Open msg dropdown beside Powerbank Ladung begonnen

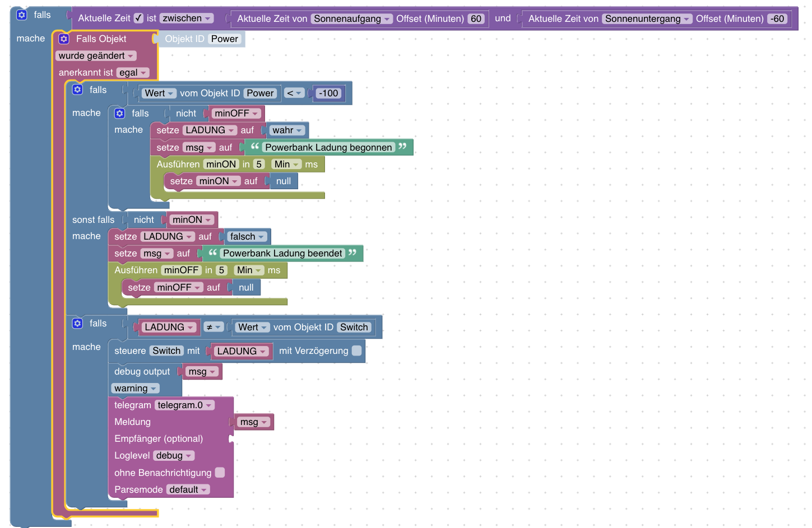point(199,147)
